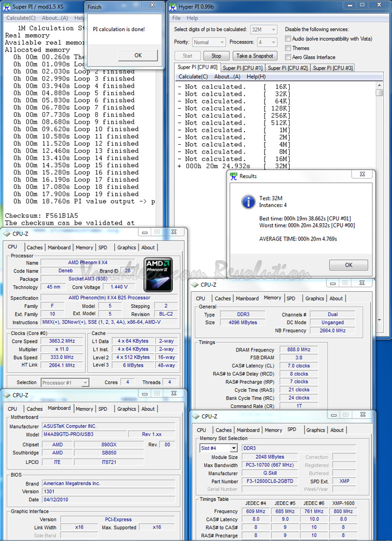The image size is (392, 541).
Task: Enable Audio service disabling checkbox
Action: (288, 39)
